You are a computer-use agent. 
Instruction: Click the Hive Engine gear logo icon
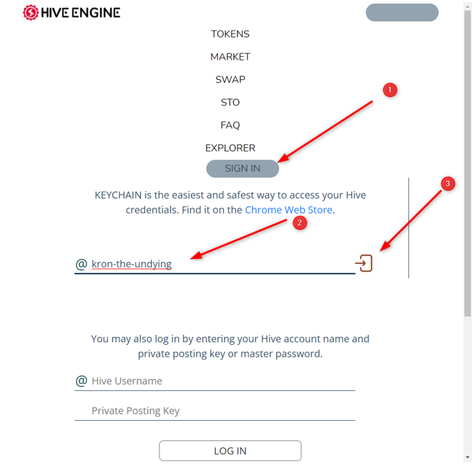[31, 13]
